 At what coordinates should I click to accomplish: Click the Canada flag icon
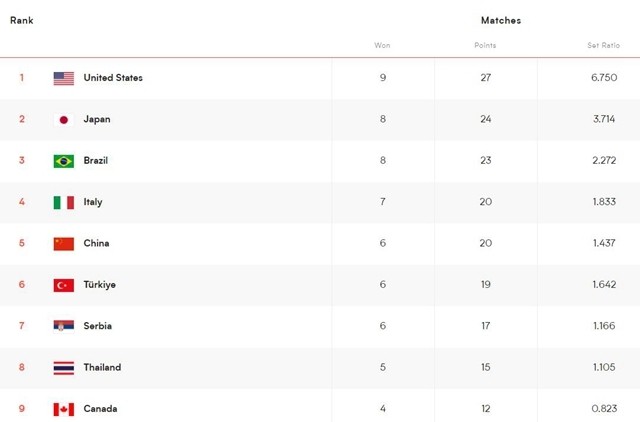coord(64,409)
